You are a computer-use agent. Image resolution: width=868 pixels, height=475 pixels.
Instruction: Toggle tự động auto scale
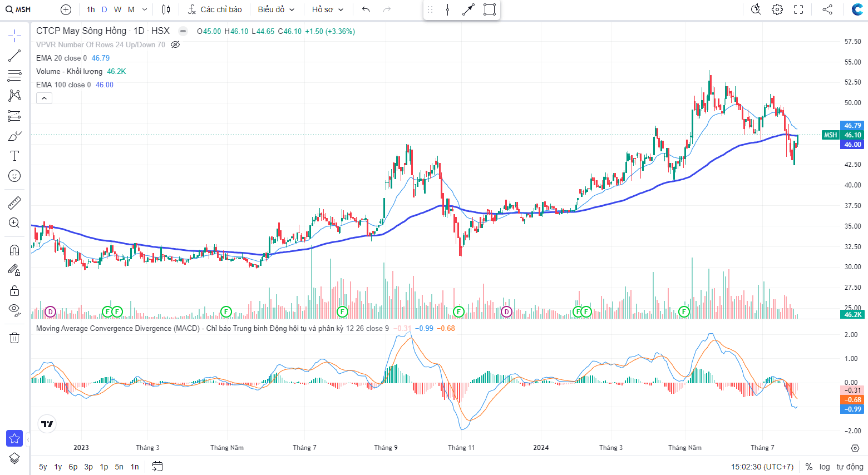(850, 467)
